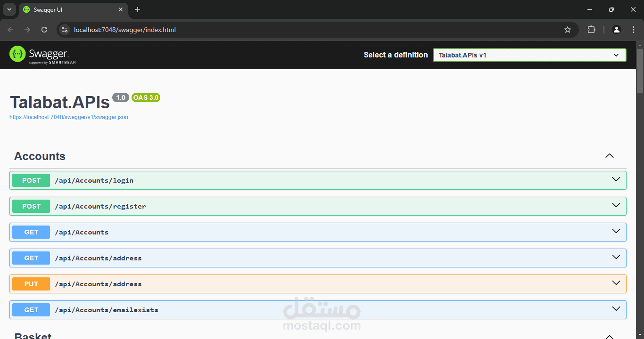Click POST method badge for Accounts login
Screen dimensions: 644x339
31,180
